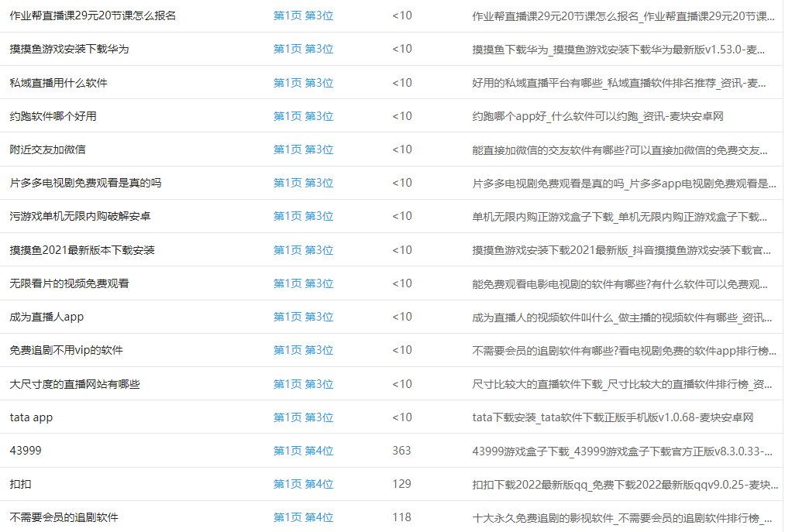Open rank link for 成为直播人app

304,317
